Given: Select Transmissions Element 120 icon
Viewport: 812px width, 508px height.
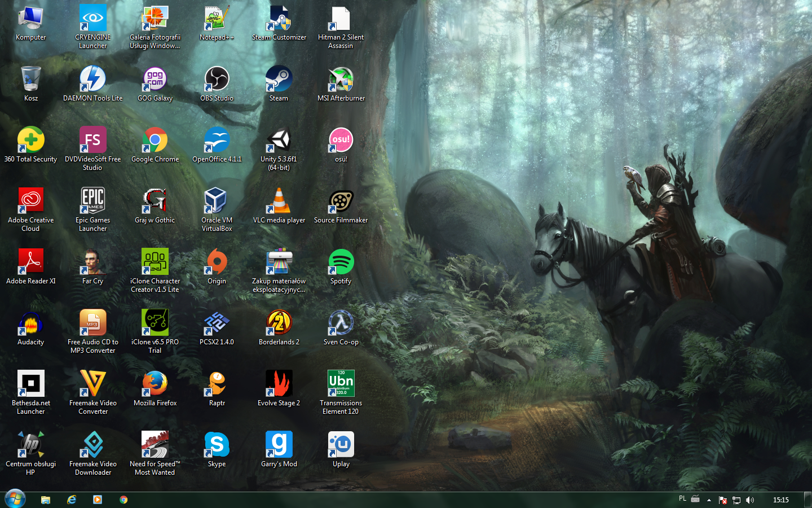Looking at the screenshot, I should coord(341,392).
